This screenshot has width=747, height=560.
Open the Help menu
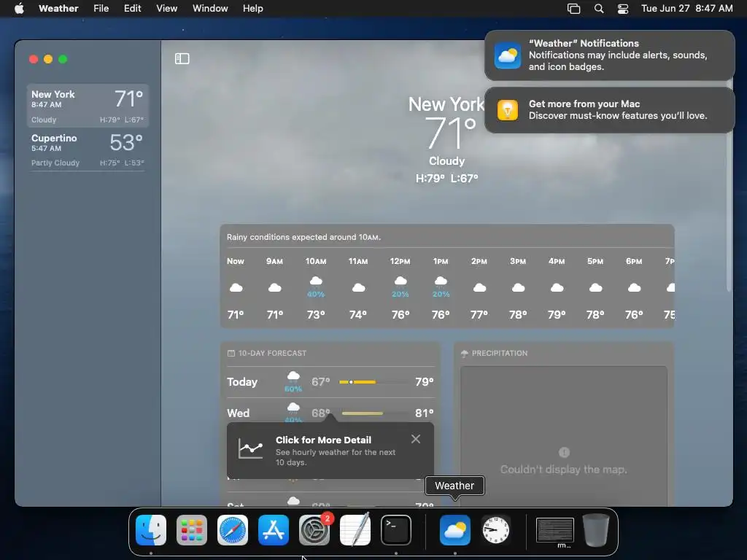pyautogui.click(x=252, y=9)
